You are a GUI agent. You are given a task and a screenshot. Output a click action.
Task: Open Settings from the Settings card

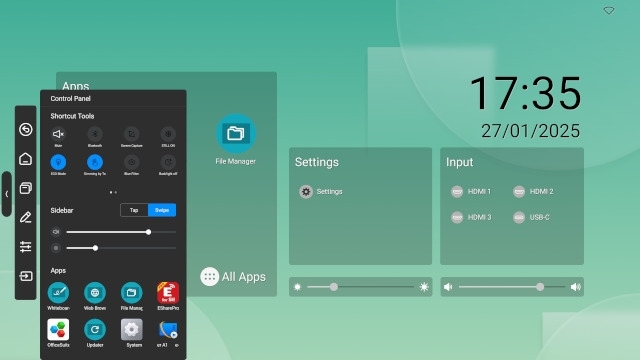[x=321, y=191]
